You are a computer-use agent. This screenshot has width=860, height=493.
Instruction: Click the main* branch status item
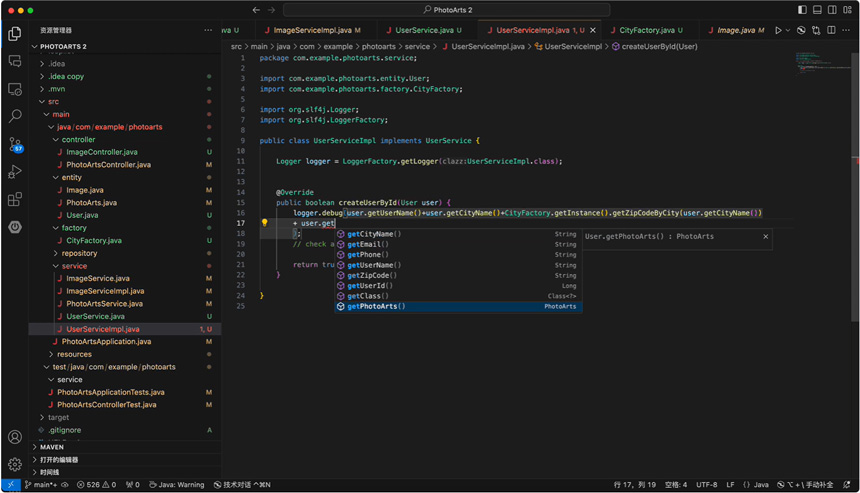(42, 485)
